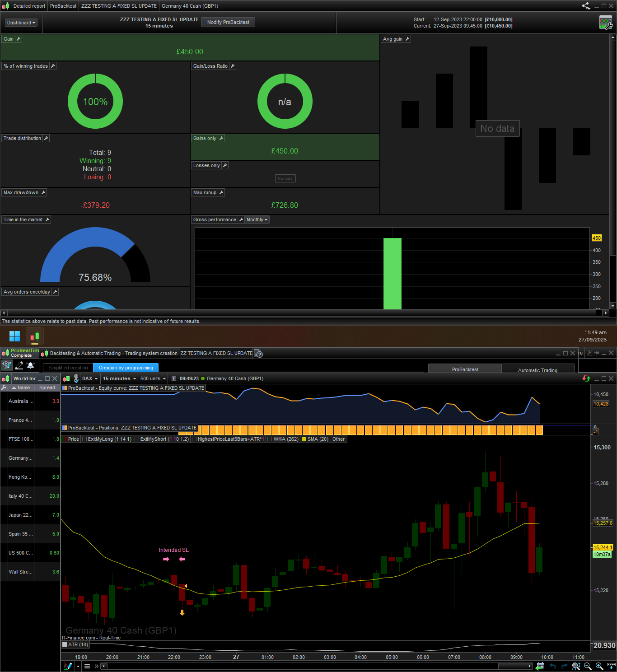Screen dimensions: 617x672
Task: Open the 15 minutes timeframe dropdown
Action: (x=119, y=378)
